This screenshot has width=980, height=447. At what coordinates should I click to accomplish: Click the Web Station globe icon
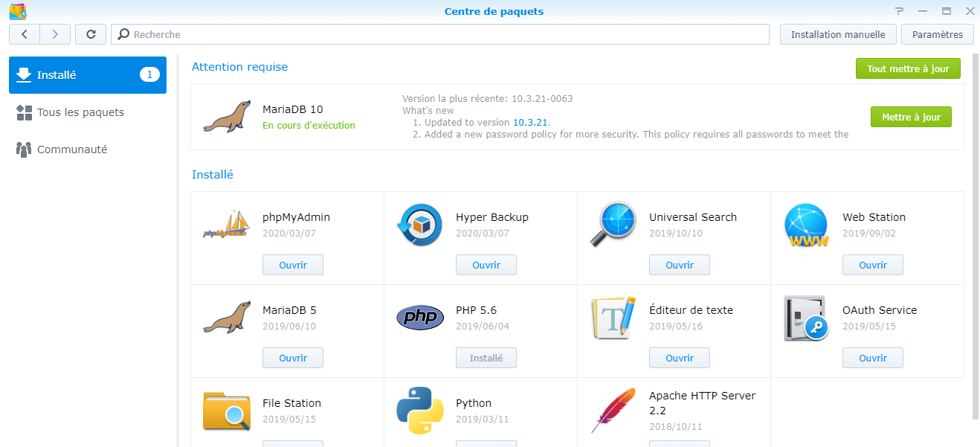(807, 225)
